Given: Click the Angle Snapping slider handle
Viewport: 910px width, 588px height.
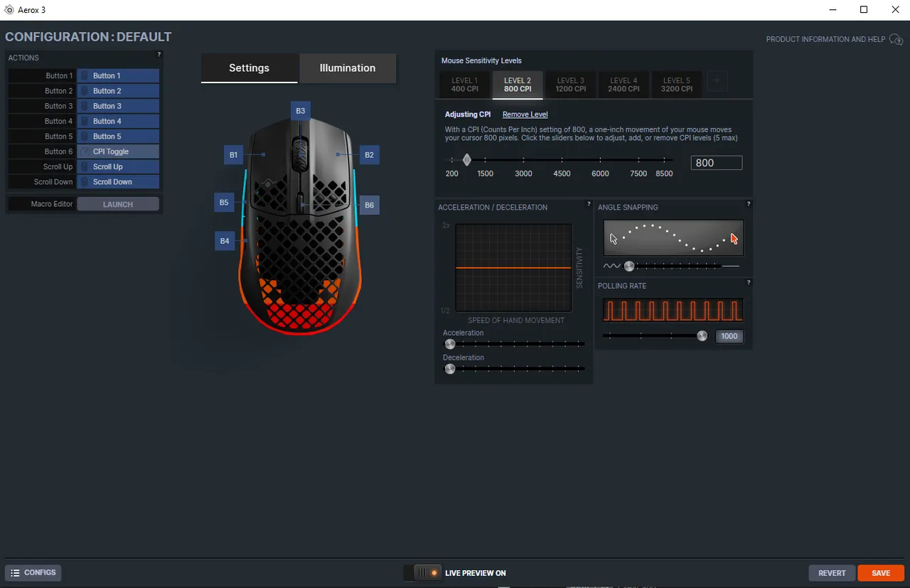Looking at the screenshot, I should (x=629, y=267).
